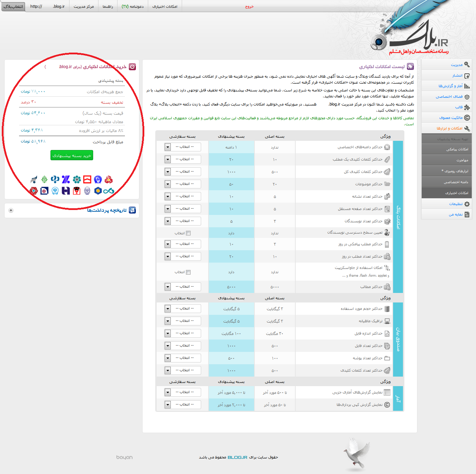
Task: Open راهنما in the top bar
Action: pos(108,7)
